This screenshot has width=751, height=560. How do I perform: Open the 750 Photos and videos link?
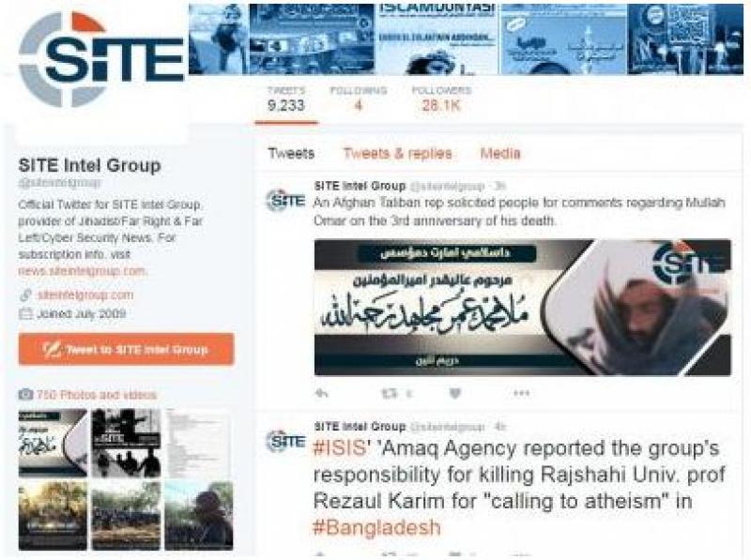97,395
